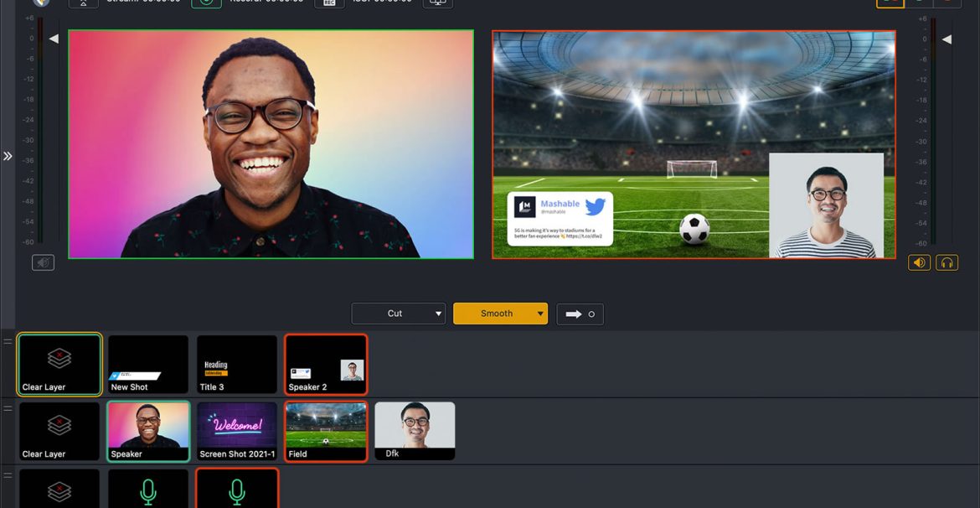Image resolution: width=980 pixels, height=508 pixels.
Task: Open the Smooth transition dropdown arrow
Action: coord(540,314)
